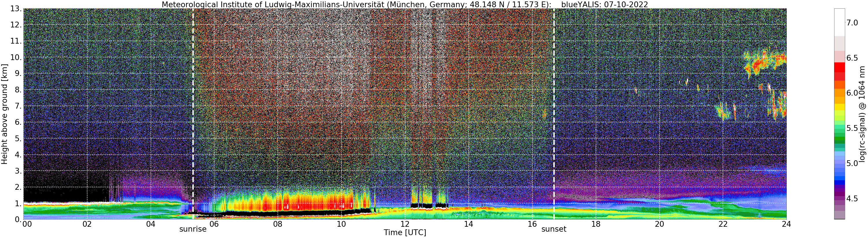Click the height axis tick label 13.
Image resolution: width=868 pixels, height=238 pixels.
(16, 9)
